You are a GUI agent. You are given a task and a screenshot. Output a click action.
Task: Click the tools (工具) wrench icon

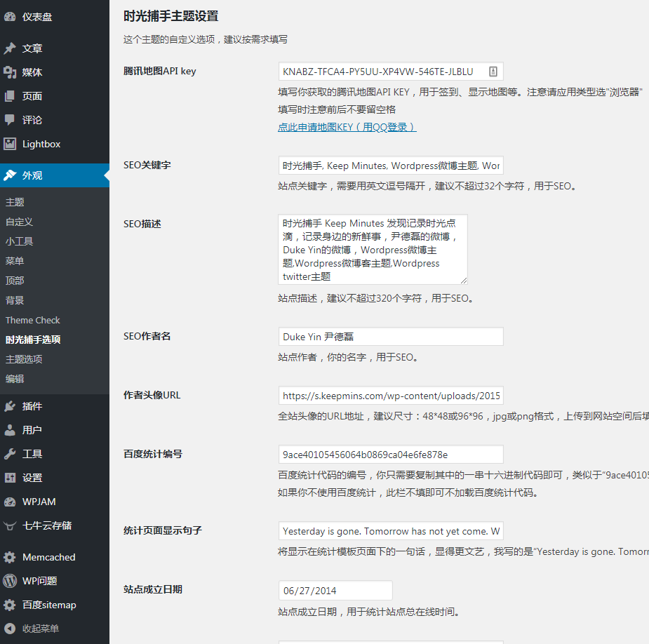pos(10,454)
